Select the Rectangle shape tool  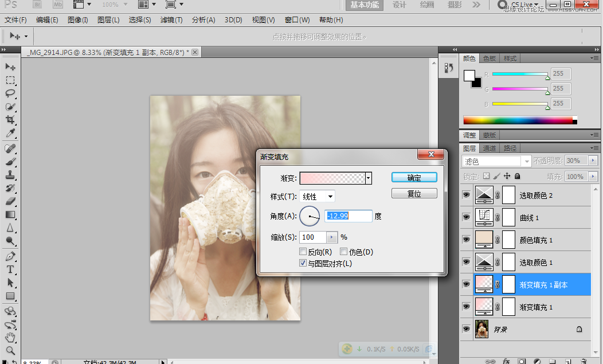pos(10,296)
